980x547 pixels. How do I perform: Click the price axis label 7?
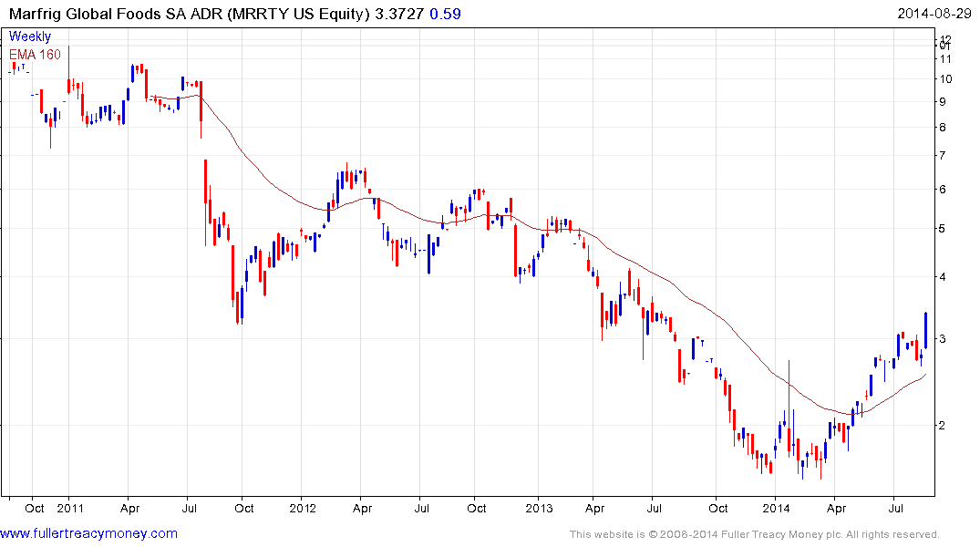(x=943, y=155)
